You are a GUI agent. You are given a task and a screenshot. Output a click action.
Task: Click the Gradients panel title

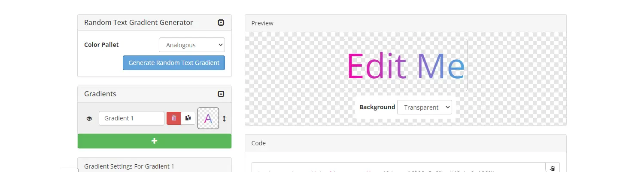click(100, 94)
